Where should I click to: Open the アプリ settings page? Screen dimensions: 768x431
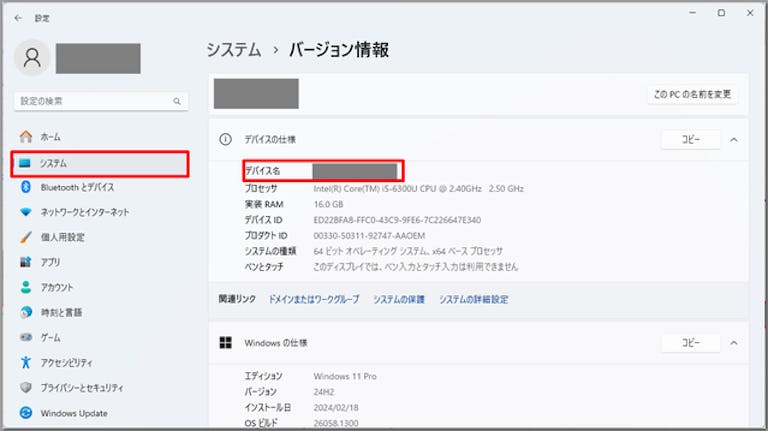pyautogui.click(x=100, y=262)
